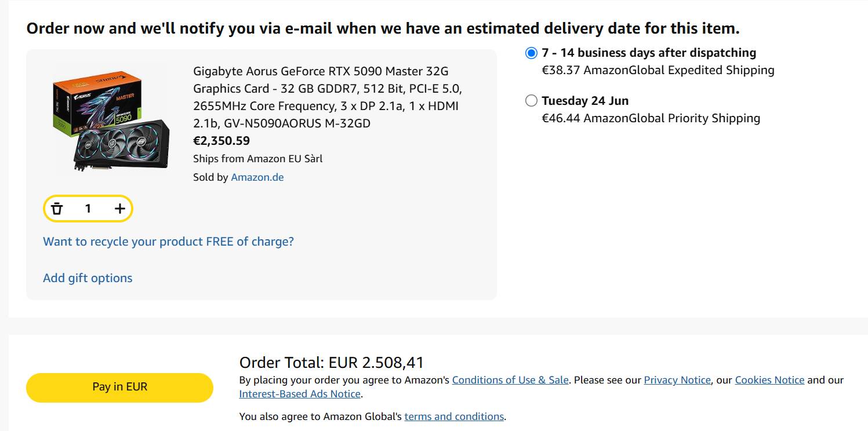The width and height of the screenshot is (868, 431).
Task: Click the Order Total EUR 2.508,41 text
Action: (332, 363)
